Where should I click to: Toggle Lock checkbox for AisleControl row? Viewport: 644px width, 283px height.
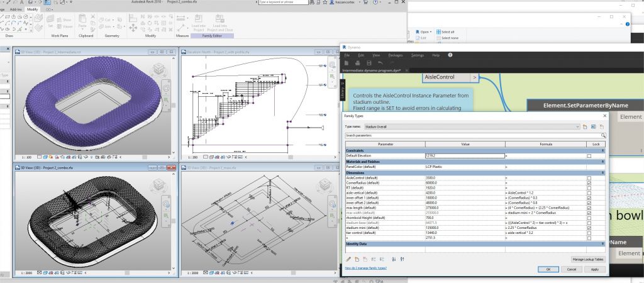(x=589, y=178)
